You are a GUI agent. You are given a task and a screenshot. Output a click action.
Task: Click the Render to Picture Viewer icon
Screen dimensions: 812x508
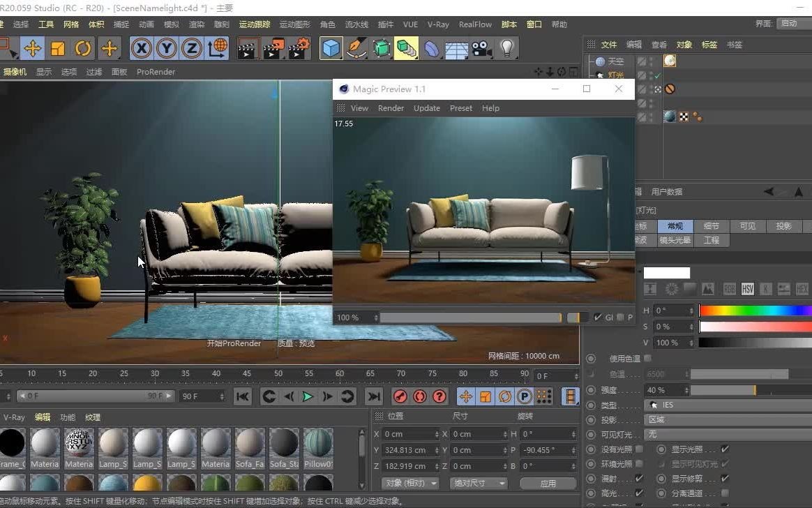273,48
